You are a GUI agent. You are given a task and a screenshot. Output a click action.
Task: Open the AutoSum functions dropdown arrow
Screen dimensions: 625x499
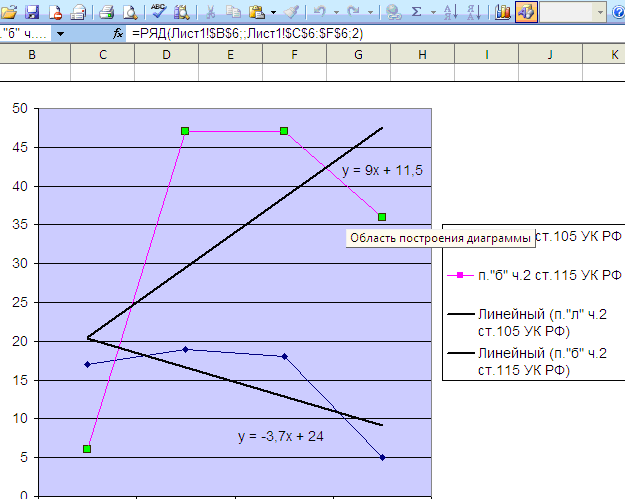[433, 12]
